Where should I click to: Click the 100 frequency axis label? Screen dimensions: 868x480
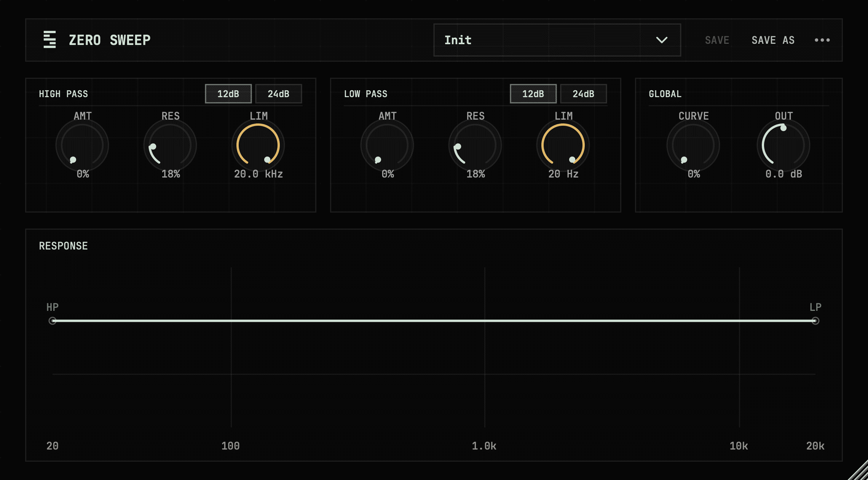230,446
